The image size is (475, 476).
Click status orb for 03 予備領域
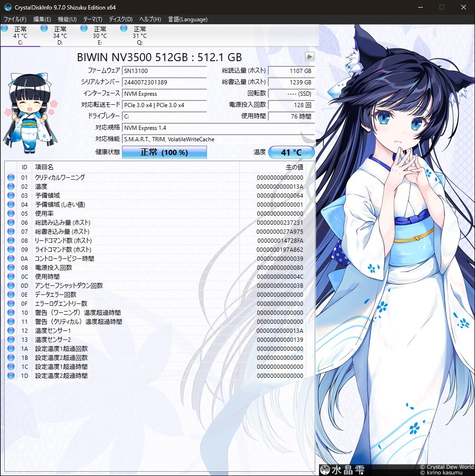(x=11, y=195)
